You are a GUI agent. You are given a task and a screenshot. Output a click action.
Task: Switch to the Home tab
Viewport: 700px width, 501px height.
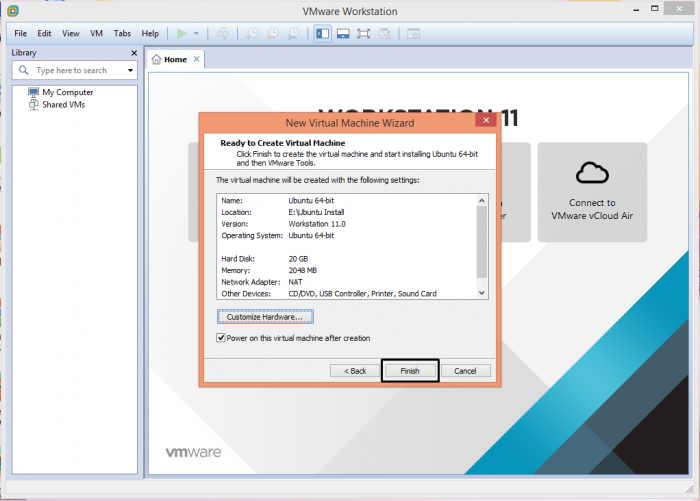tap(175, 59)
